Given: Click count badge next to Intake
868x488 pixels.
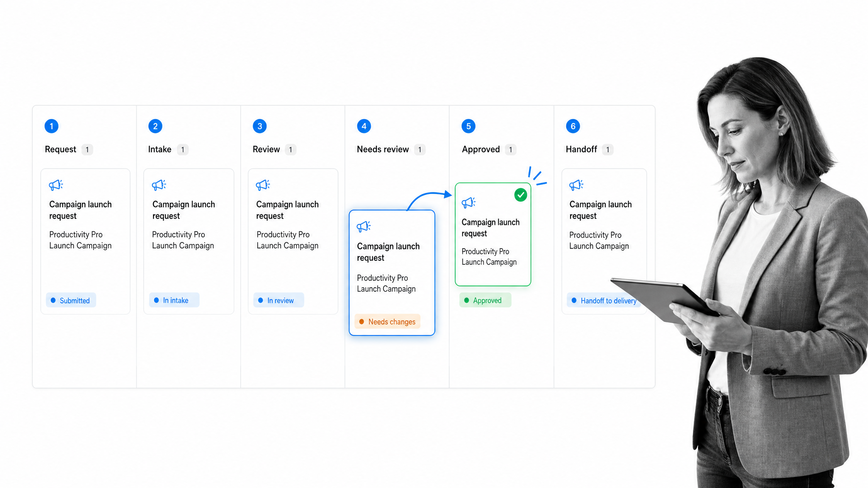Looking at the screenshot, I should tap(183, 150).
